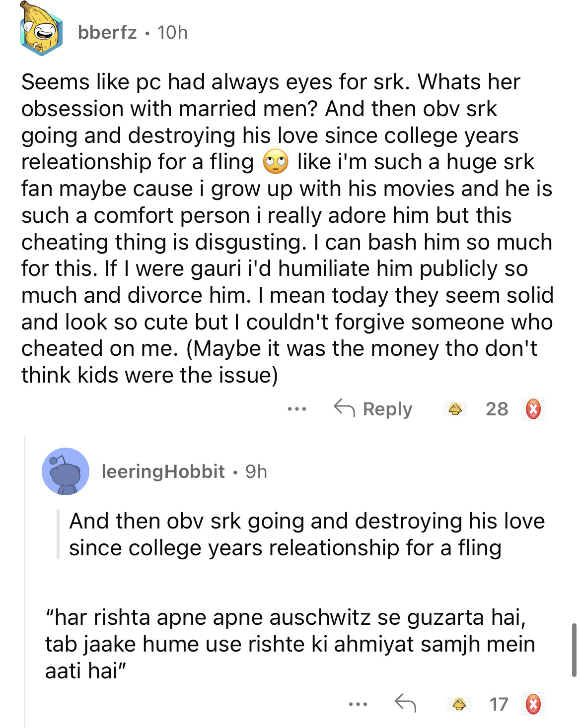The height and width of the screenshot is (728, 581).
Task: Open the leeringHobbit username profile link
Action: [x=163, y=471]
